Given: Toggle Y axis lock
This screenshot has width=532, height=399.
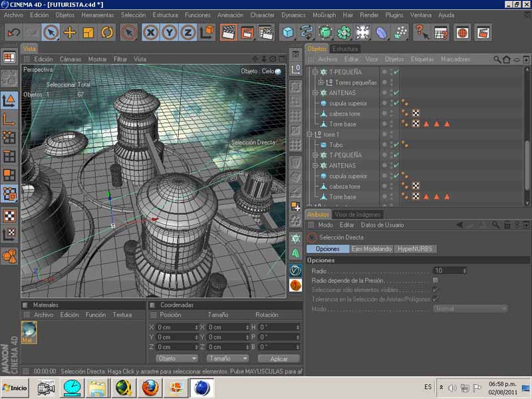Looking at the screenshot, I should 170,33.
